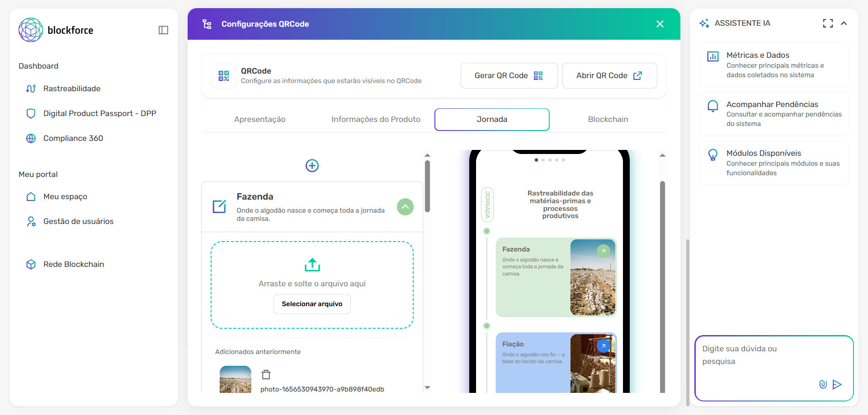Click the globe icon for Compliance 360
Screen dimensions: 868x415
31,138
